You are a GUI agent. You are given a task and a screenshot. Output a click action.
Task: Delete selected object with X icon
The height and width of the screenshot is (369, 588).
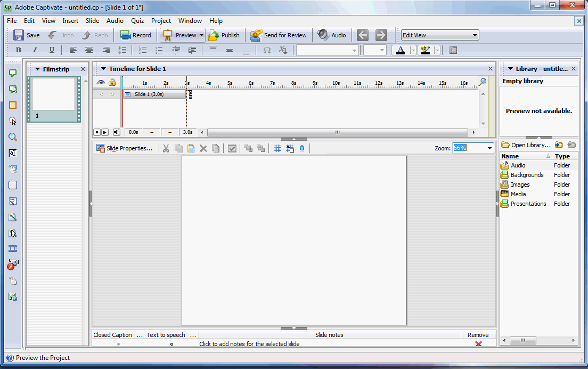(203, 148)
